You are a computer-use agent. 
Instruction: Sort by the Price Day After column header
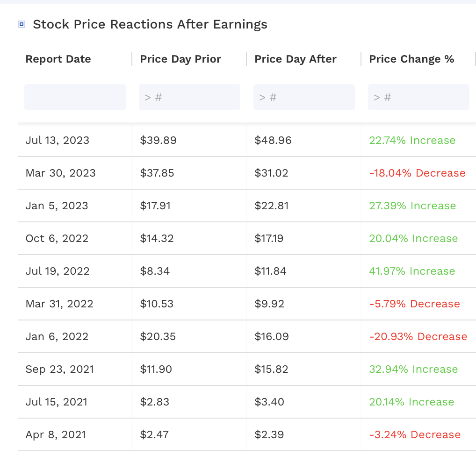coord(295,59)
